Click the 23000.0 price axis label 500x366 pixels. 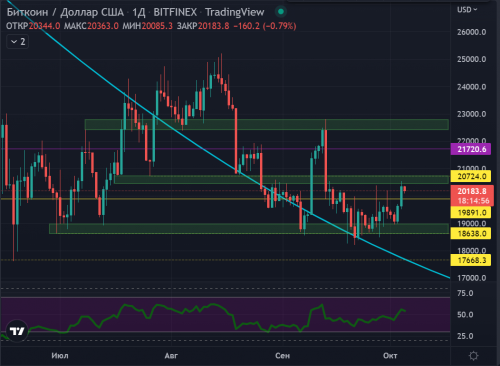pos(471,114)
